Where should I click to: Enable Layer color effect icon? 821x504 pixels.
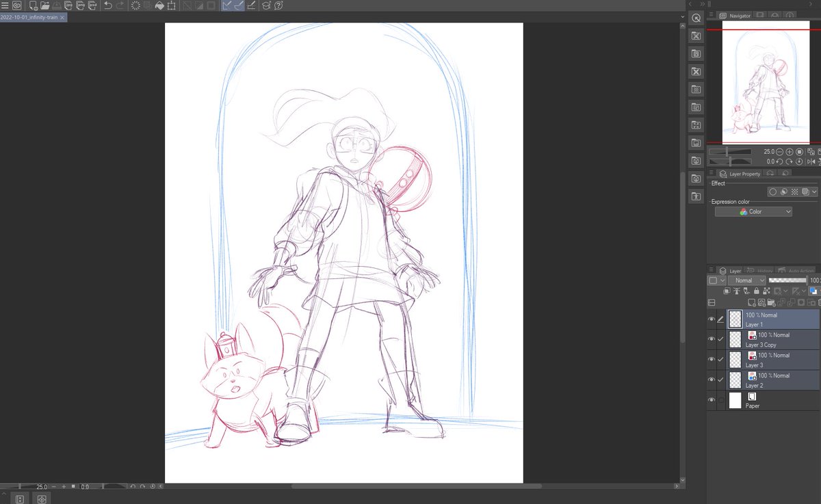click(805, 191)
